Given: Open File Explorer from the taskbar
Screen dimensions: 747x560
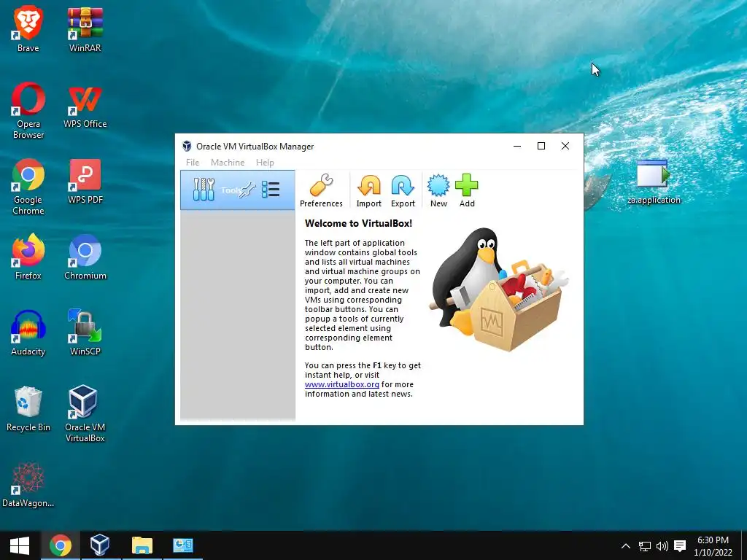Looking at the screenshot, I should pyautogui.click(x=142, y=545).
